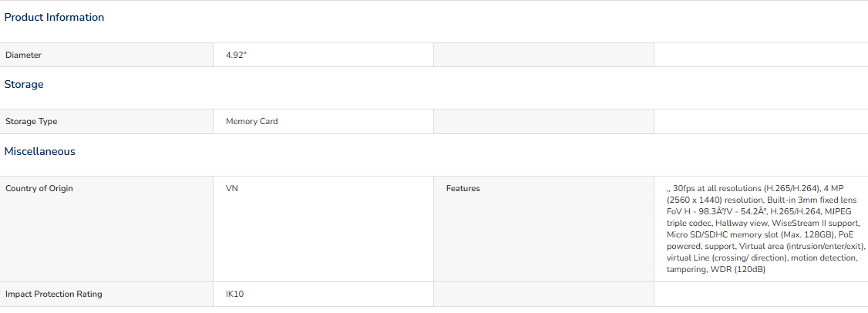Click the empty cell right of IK10
Screen dimensions: 868x313
543,294
